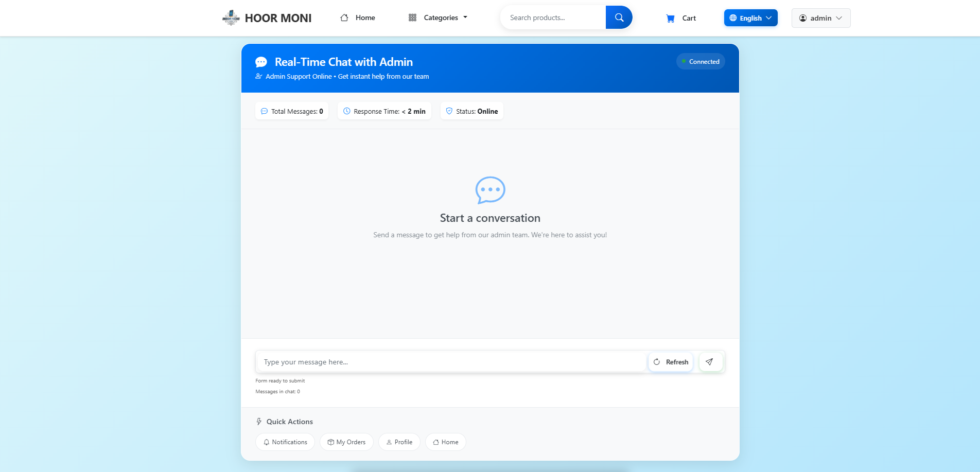Image resolution: width=980 pixels, height=472 pixels.
Task: Expand the Categories dropdown menu
Action: 438,18
